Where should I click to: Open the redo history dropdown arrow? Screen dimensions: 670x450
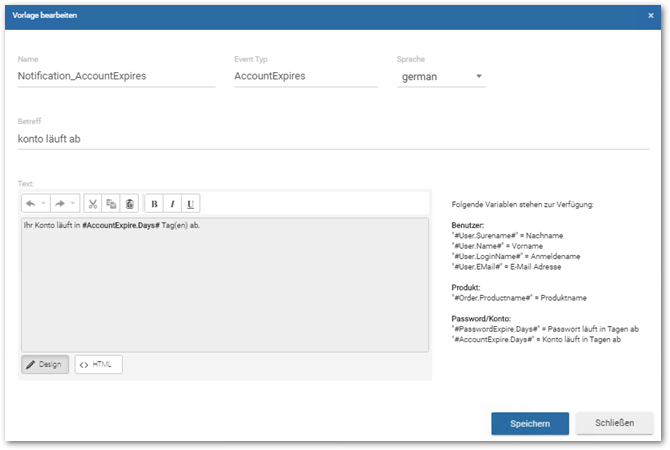click(x=73, y=203)
